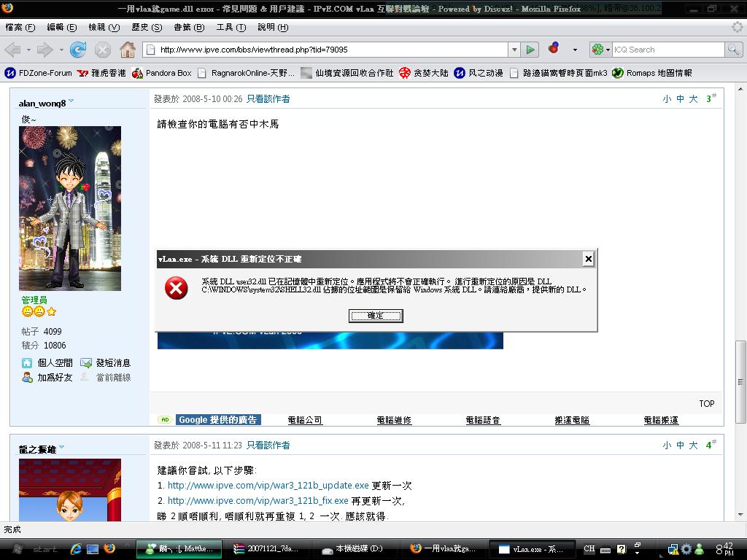This screenshot has width=747, height=560.
Task: Click the red error X icon in dialog
Action: point(177,288)
